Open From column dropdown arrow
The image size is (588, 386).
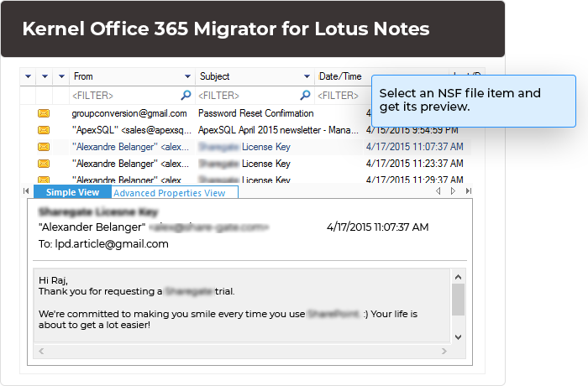pos(187,76)
